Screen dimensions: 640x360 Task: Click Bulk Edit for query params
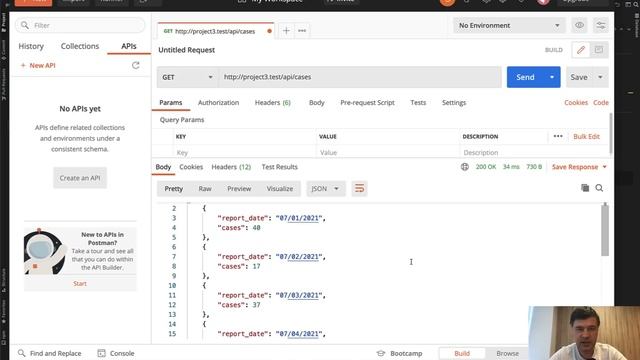587,136
